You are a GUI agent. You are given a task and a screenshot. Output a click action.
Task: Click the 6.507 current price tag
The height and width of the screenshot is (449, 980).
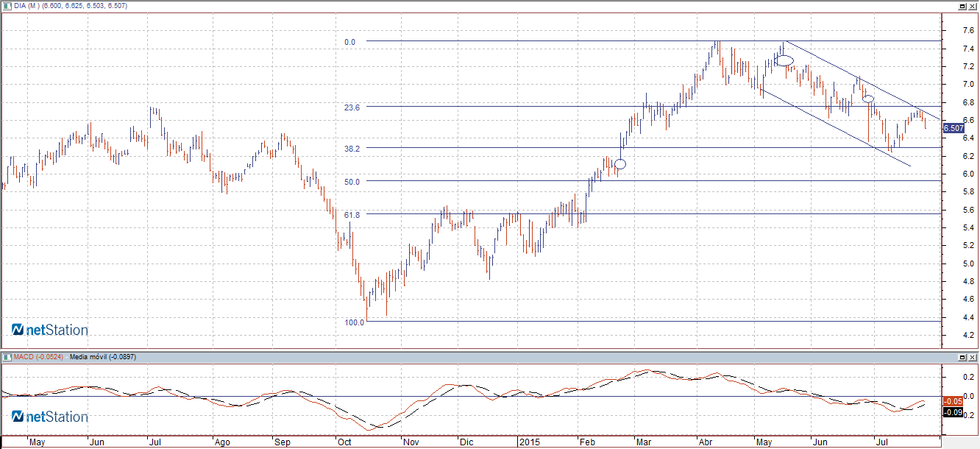954,128
